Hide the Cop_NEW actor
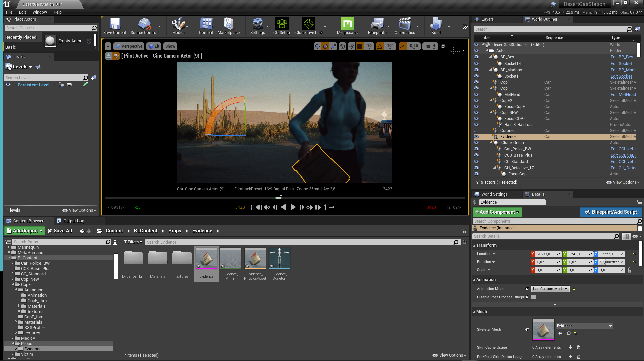 [x=476, y=113]
